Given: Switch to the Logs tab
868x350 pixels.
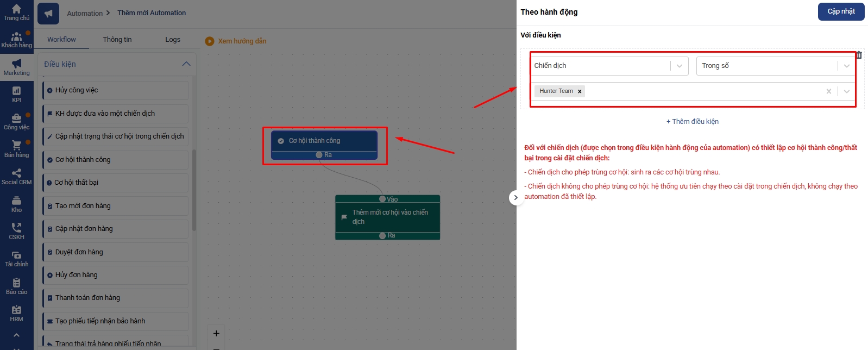Looking at the screenshot, I should click(173, 40).
